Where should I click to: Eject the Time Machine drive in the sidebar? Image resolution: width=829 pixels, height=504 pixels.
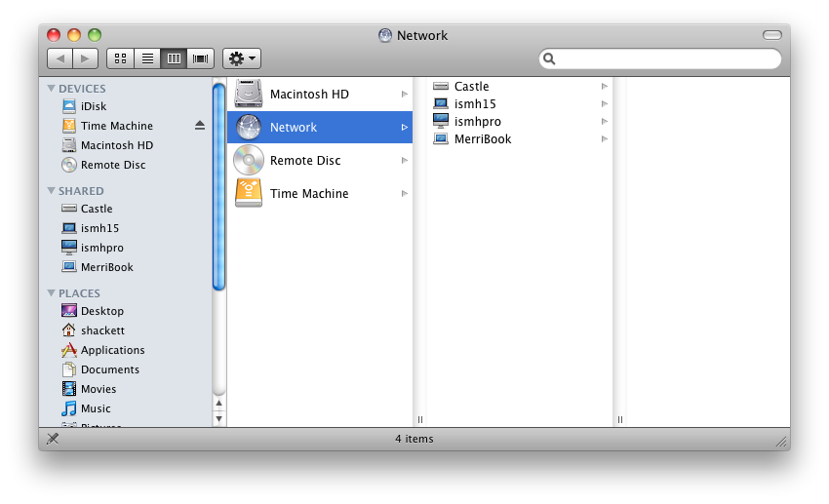(x=199, y=125)
